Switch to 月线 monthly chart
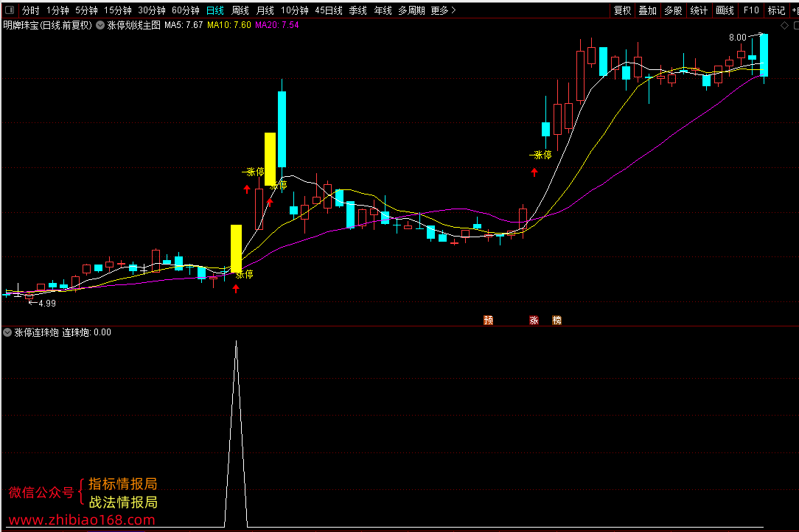 coord(265,10)
